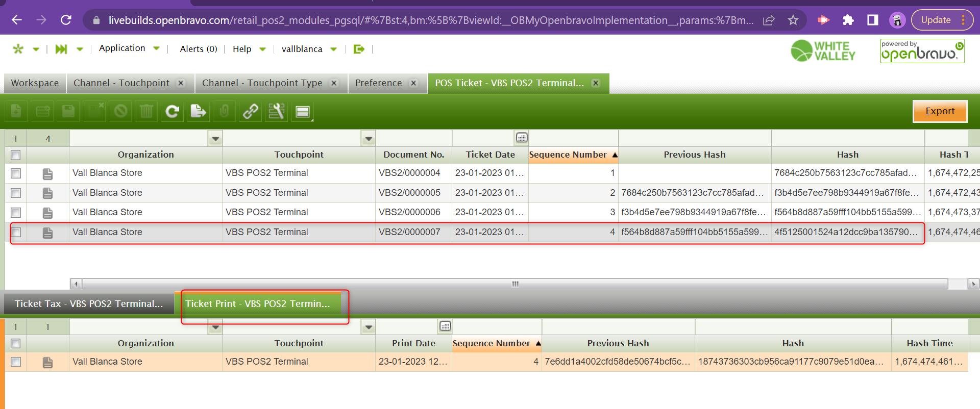The width and height of the screenshot is (980, 409).
Task: Click the paperclip attachments icon
Action: (x=225, y=111)
